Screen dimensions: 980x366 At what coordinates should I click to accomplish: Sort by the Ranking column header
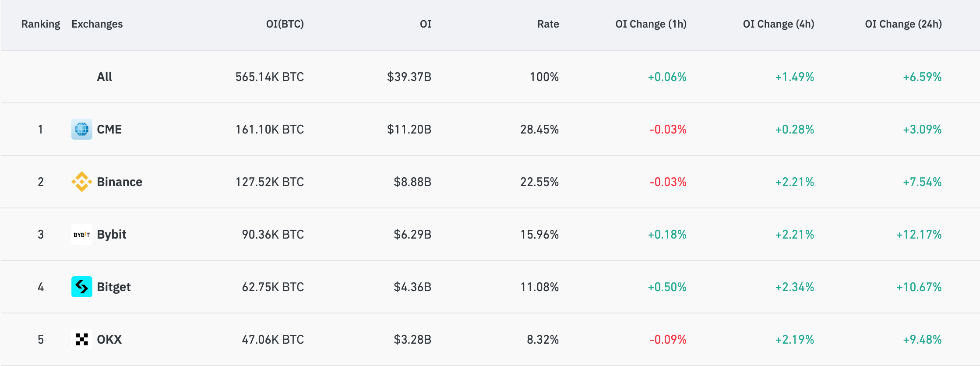pyautogui.click(x=41, y=24)
